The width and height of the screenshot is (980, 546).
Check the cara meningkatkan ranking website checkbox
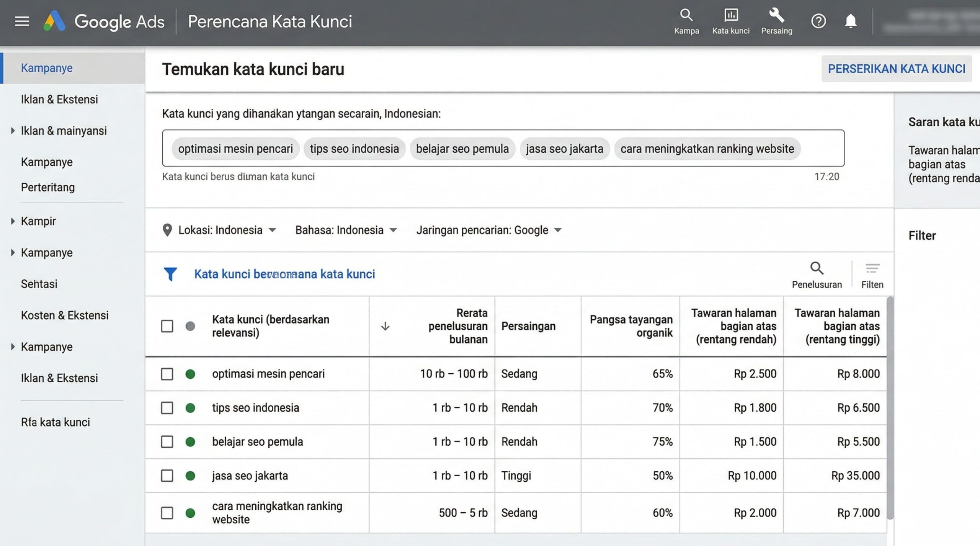click(167, 513)
